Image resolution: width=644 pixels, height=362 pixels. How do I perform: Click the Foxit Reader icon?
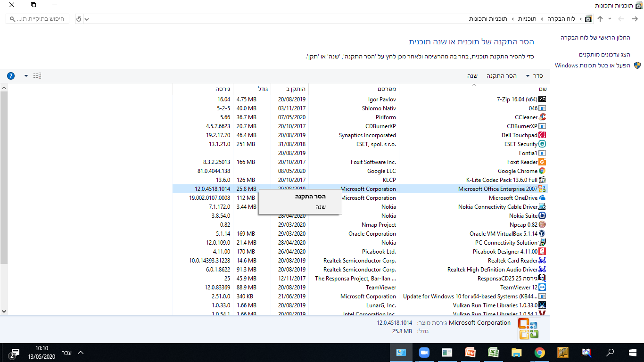(x=542, y=162)
